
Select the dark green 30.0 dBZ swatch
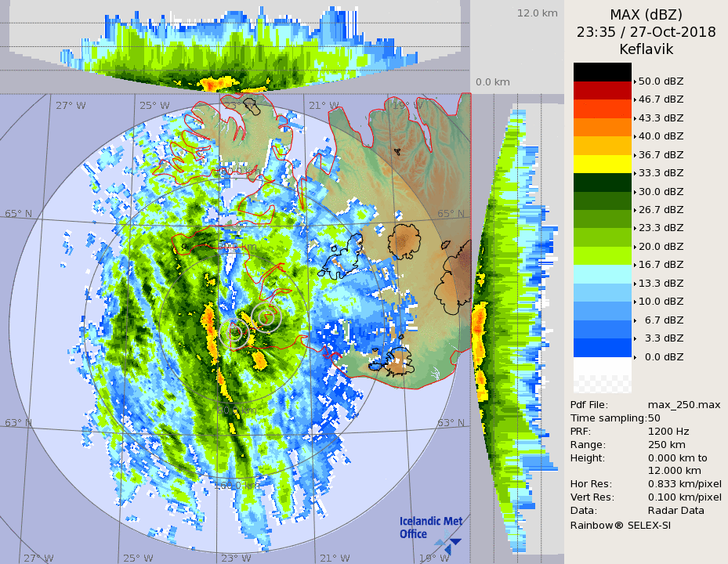(x=602, y=183)
